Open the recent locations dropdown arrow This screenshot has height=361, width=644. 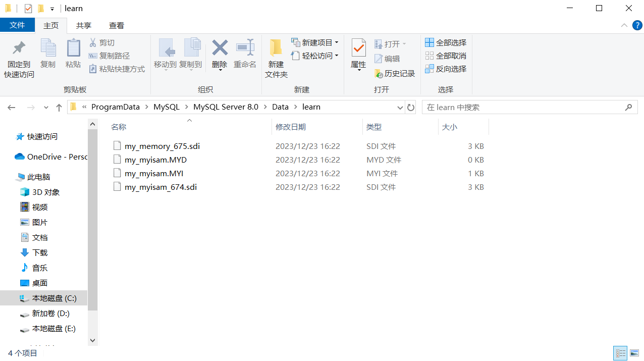46,108
